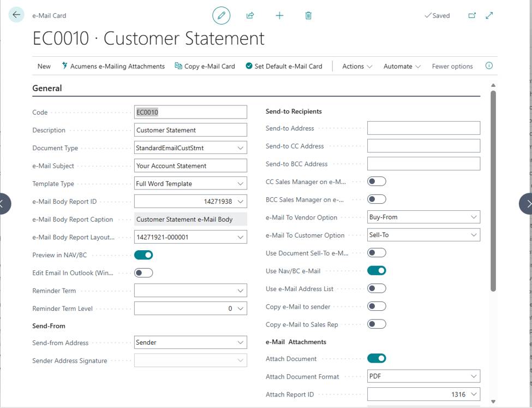
Task: Enable Copy e-Mail to sender
Action: (x=376, y=306)
